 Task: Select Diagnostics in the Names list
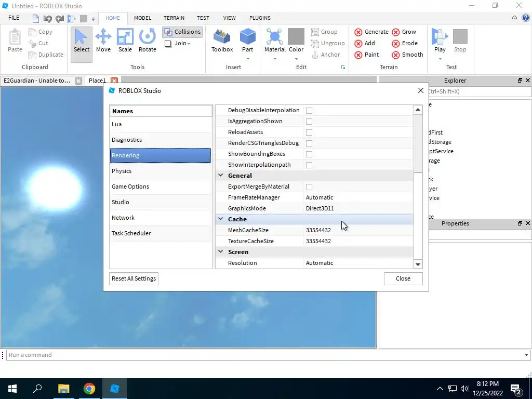161,140
